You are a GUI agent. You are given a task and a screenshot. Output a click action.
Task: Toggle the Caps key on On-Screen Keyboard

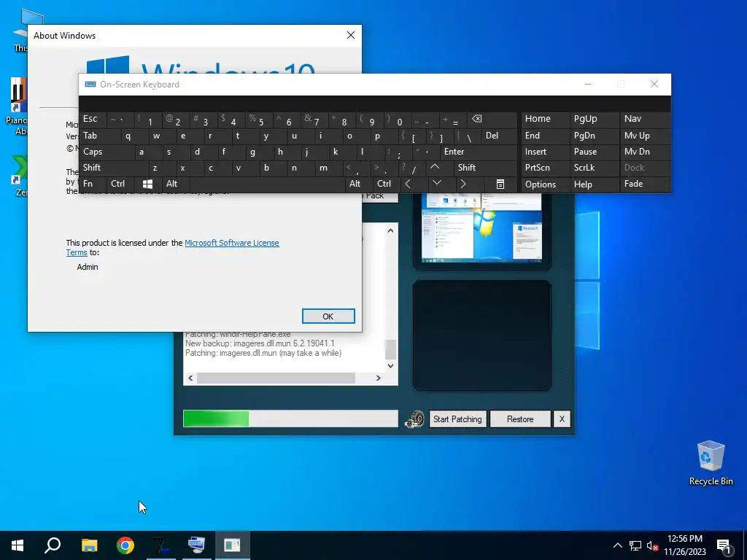pos(107,152)
